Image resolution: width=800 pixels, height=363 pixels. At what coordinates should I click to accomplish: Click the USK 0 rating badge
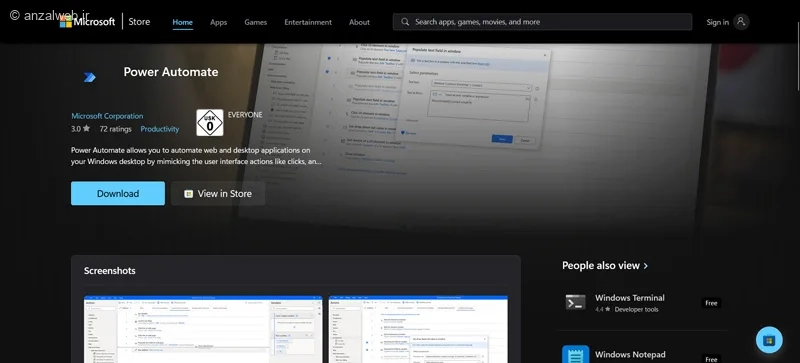point(210,123)
